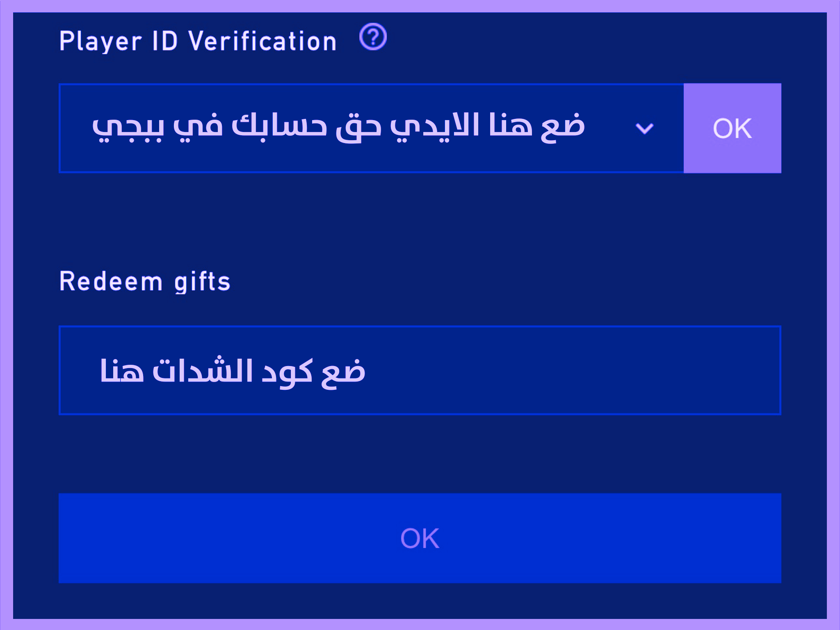Viewport: 840px width, 630px height.
Task: Hit the OK button under the Redeem gifts field
Action: pos(420,538)
